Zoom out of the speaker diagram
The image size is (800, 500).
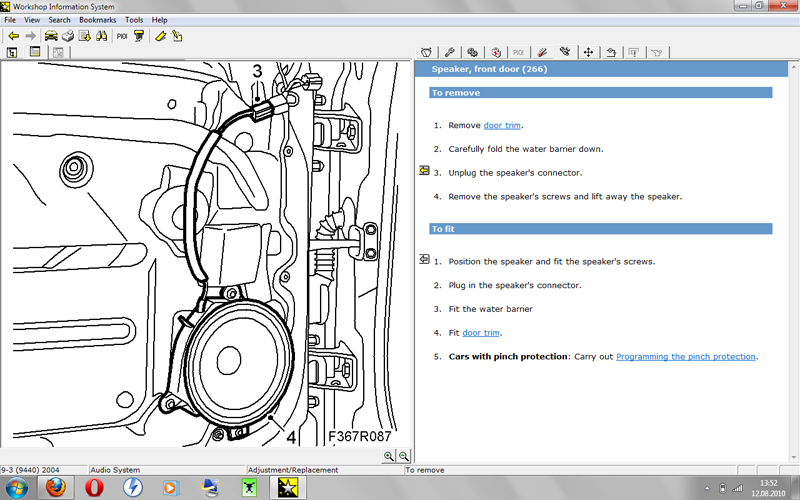(x=404, y=456)
